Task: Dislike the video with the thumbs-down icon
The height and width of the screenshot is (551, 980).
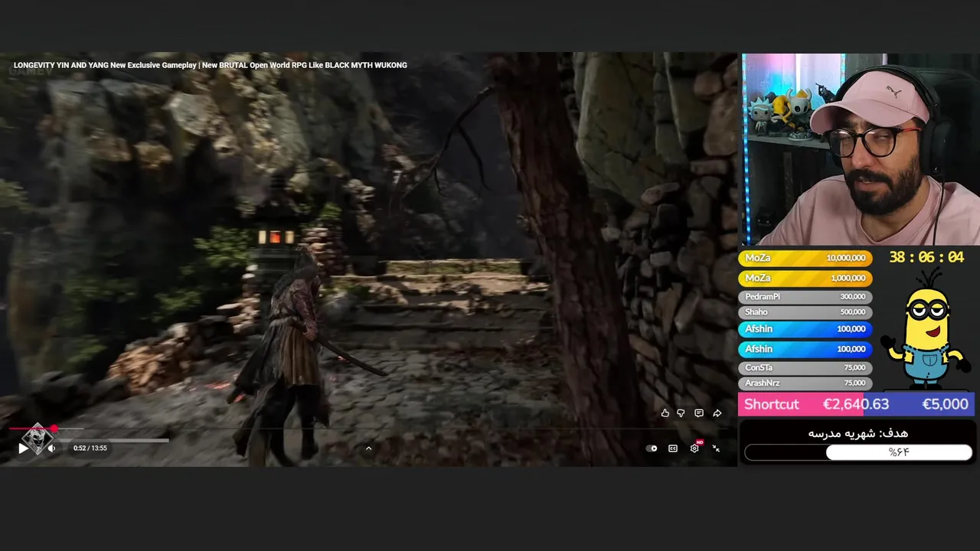Action: tap(681, 413)
